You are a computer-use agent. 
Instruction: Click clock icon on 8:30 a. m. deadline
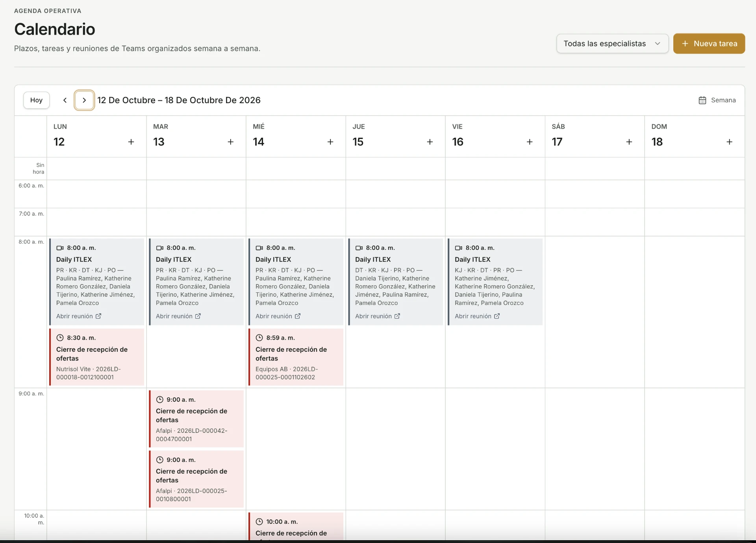(x=60, y=338)
